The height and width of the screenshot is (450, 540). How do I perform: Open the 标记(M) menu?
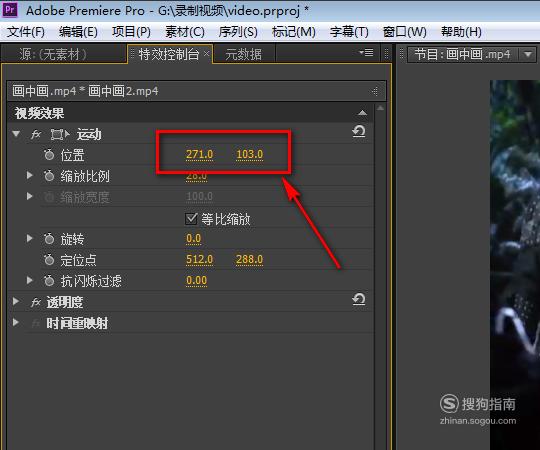[x=293, y=32]
